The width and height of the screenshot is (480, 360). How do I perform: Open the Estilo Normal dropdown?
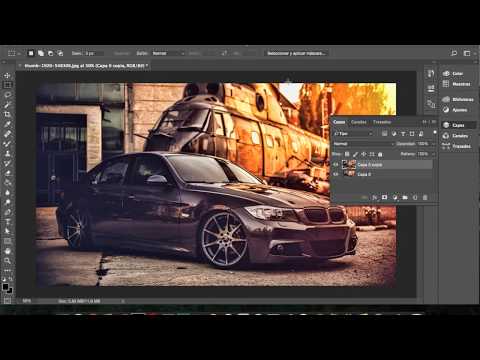169,53
